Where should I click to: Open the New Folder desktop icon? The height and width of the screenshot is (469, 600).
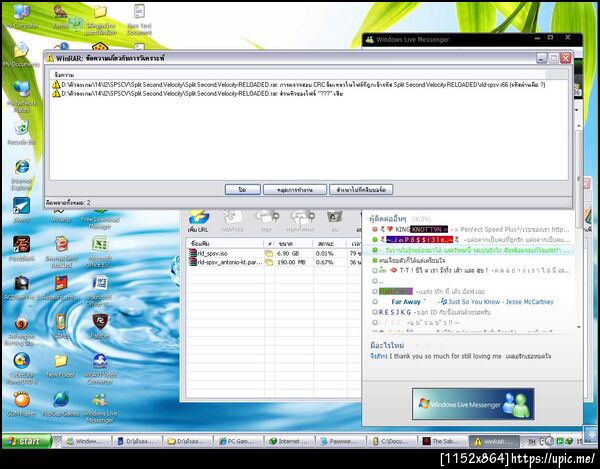point(60,366)
